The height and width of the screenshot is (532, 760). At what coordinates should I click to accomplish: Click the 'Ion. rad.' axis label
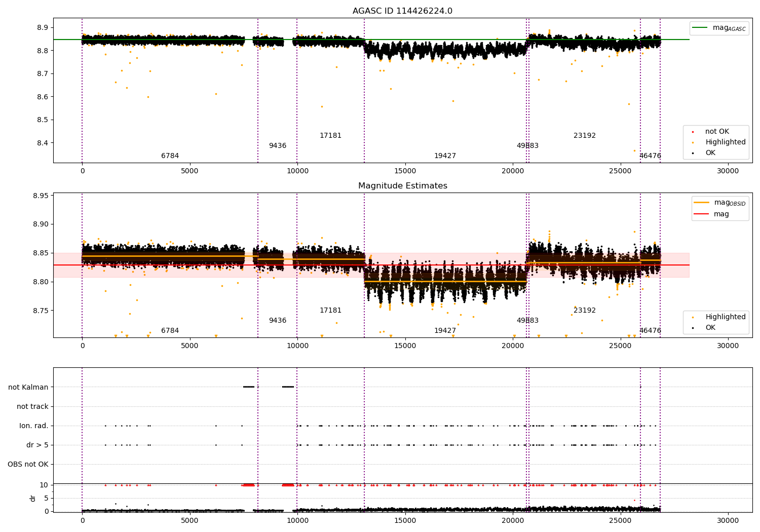pos(34,426)
